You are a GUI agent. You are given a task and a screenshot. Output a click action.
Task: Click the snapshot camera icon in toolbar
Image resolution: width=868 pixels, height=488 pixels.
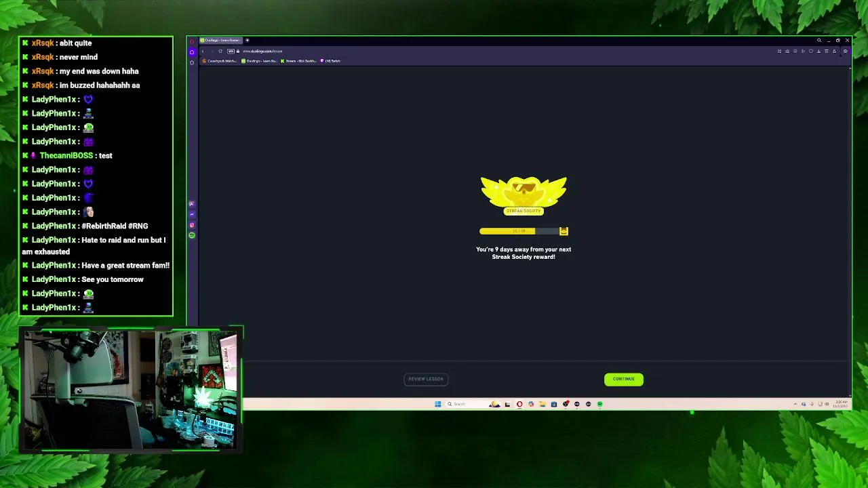pos(787,51)
